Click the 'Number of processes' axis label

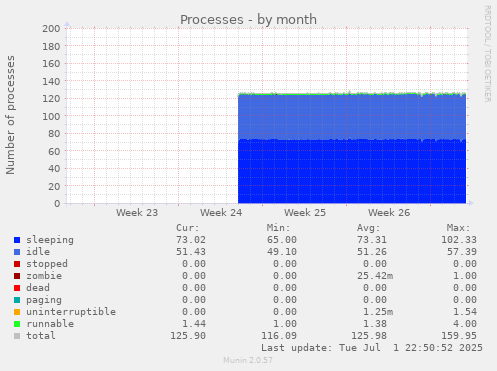click(x=10, y=115)
